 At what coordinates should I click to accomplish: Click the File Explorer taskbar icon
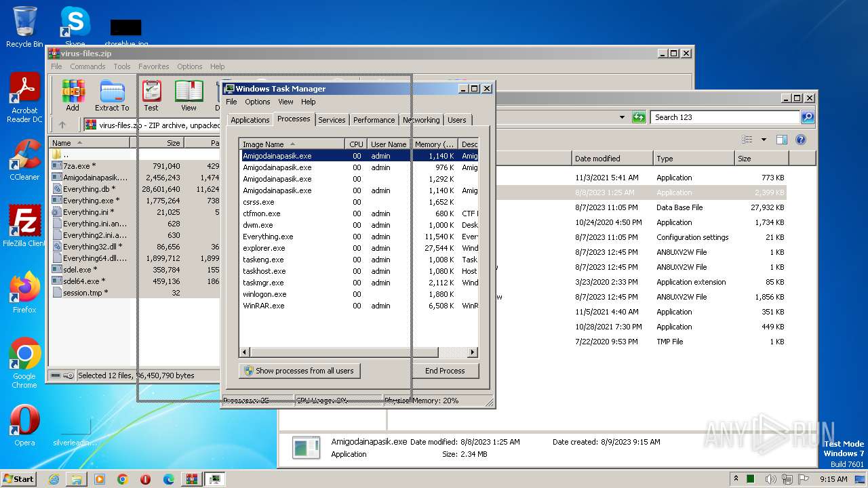(x=77, y=479)
